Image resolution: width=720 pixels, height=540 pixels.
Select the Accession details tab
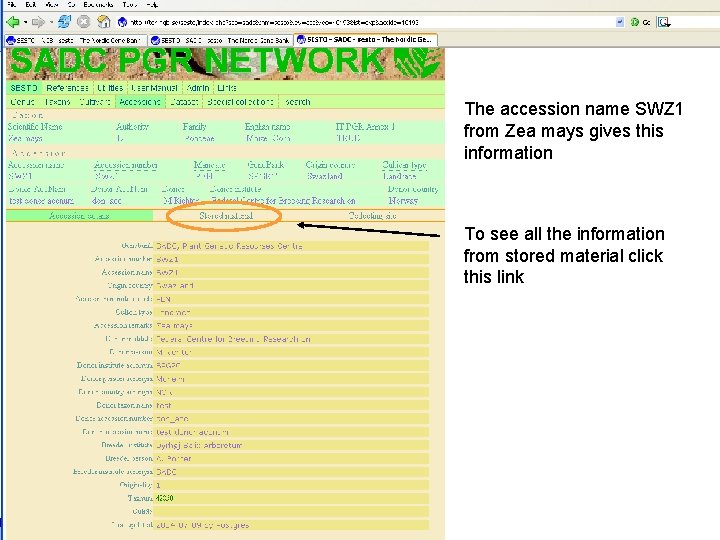point(79,216)
